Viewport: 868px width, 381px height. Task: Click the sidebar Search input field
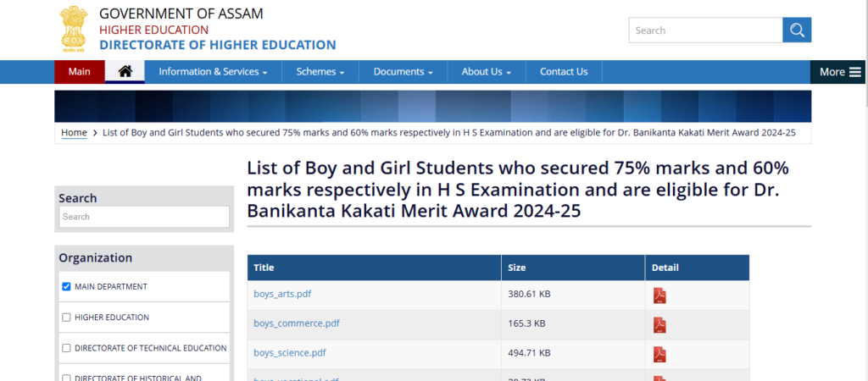click(x=144, y=217)
